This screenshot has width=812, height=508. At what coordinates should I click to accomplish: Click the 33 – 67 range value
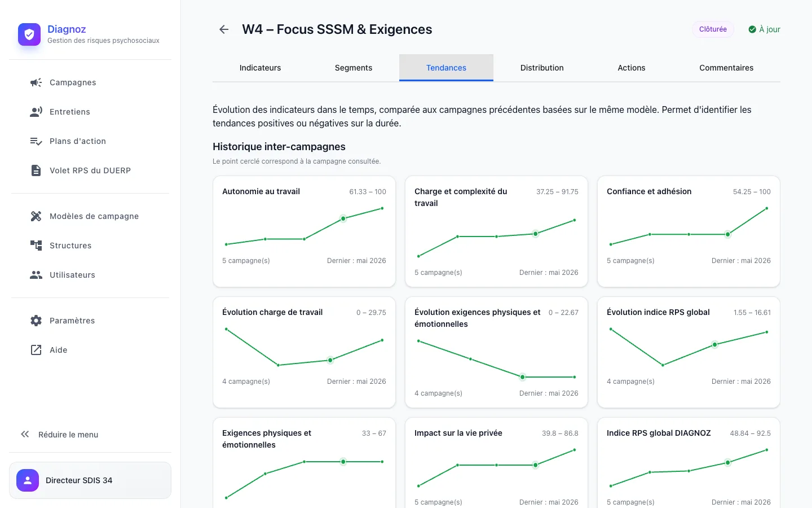click(374, 433)
